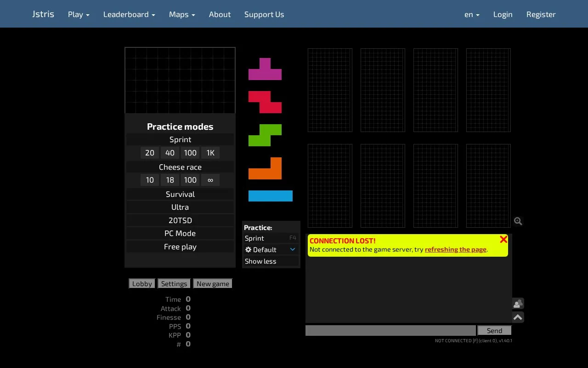Select Sprint 100 lines mode
Viewport: 588px width, 368px height.
pyautogui.click(x=190, y=153)
